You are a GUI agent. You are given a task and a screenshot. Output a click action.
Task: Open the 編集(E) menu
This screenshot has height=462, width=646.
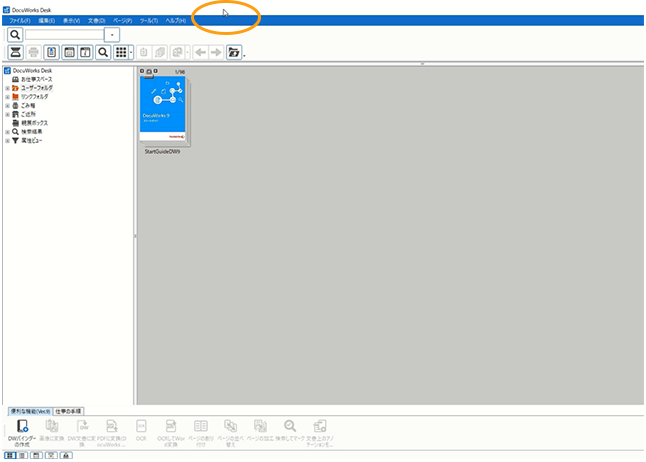(x=47, y=21)
